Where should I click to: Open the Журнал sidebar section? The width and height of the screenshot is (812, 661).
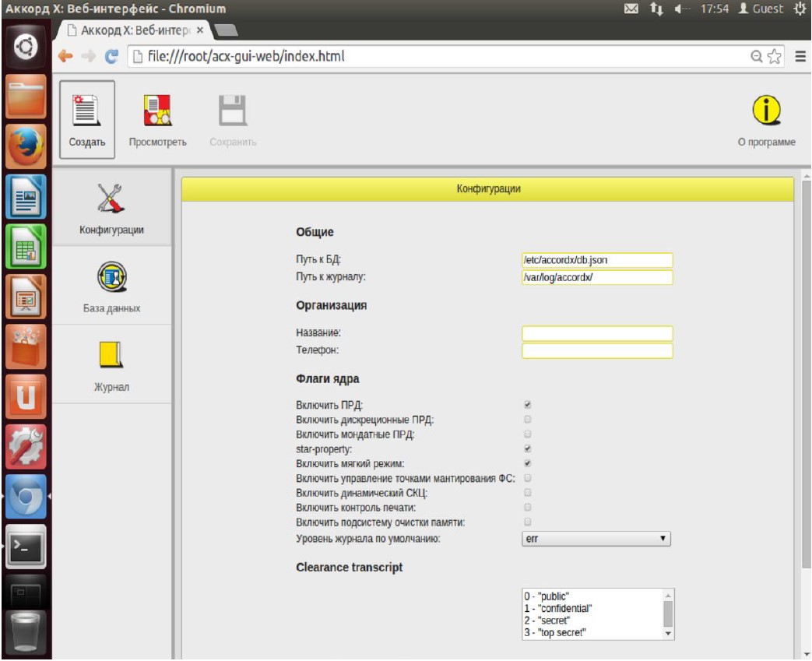pos(111,365)
